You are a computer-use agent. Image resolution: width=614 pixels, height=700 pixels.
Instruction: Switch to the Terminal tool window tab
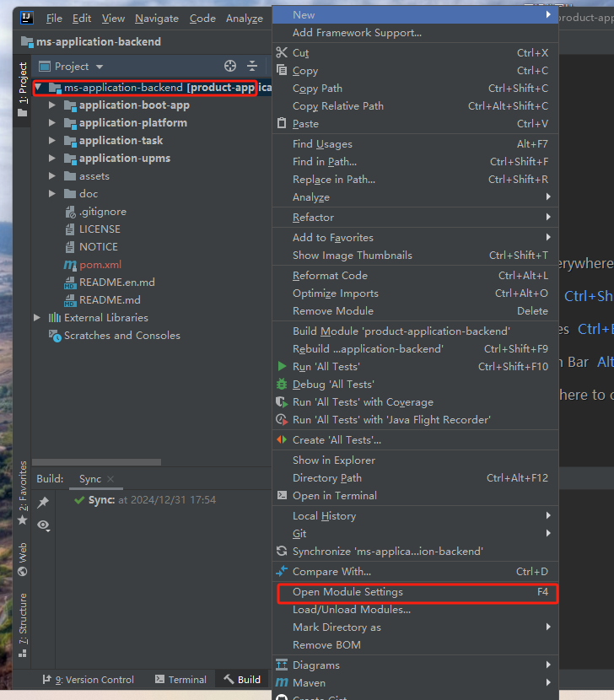[180, 679]
